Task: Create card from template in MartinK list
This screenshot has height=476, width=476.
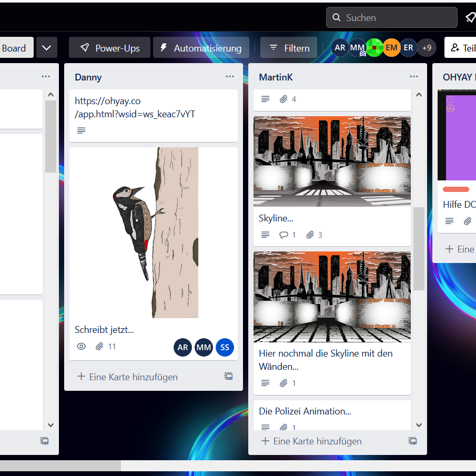Action: tap(412, 441)
